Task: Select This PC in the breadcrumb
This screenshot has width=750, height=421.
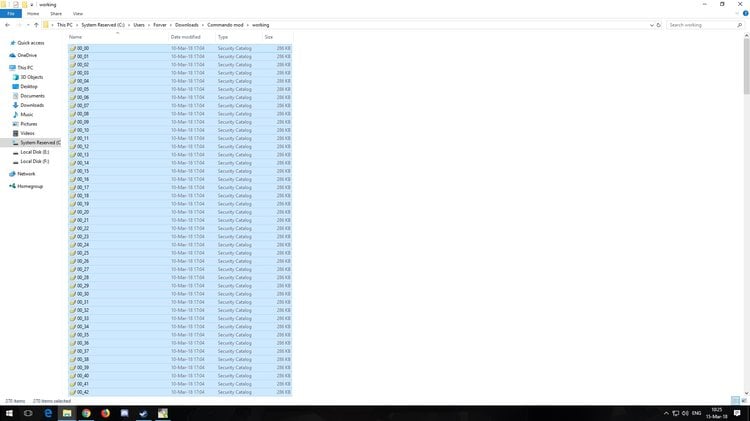Action: 65,25
